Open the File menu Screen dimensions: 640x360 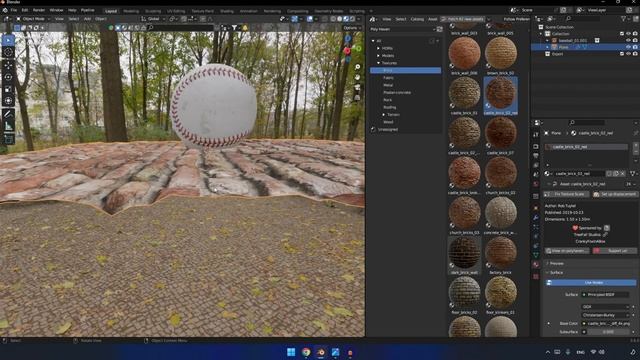(14, 10)
